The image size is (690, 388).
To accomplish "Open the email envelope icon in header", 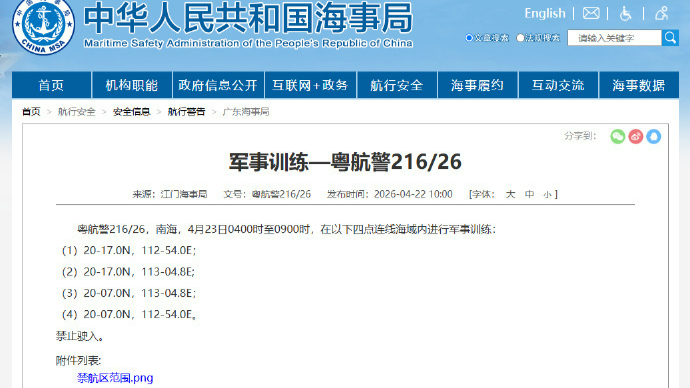I will coord(591,14).
